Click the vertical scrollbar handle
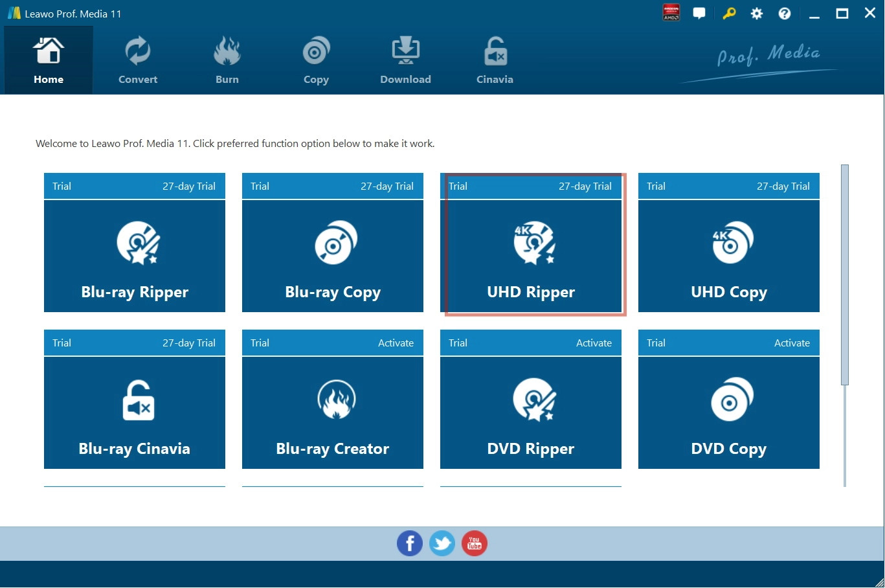This screenshot has width=885, height=588. click(845, 275)
